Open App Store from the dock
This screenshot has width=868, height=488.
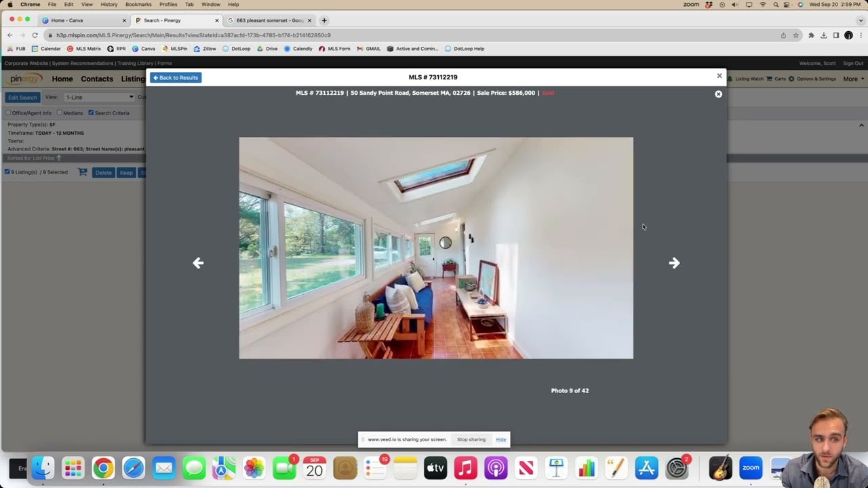(647, 468)
